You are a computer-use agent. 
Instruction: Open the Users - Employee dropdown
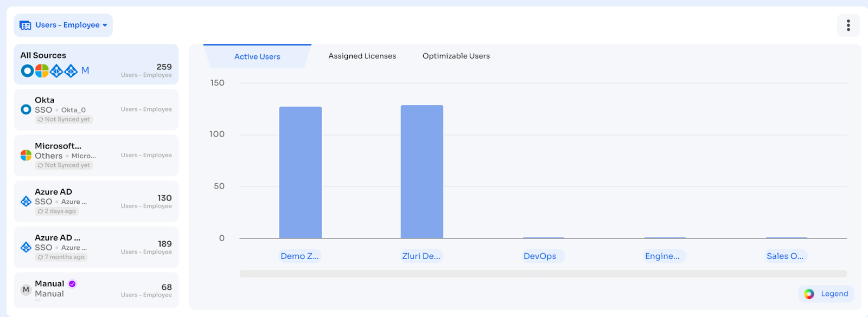[63, 25]
